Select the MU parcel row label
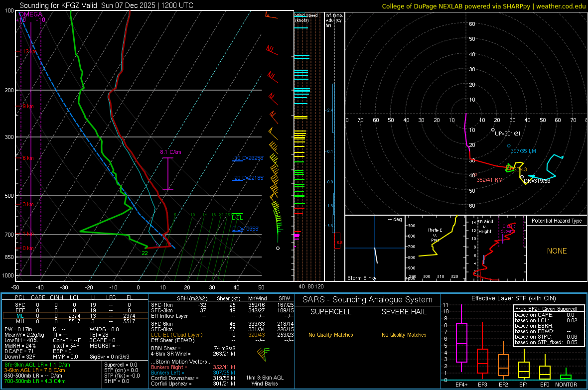Image resolution: width=588 pixels, height=390 pixels. pyautogui.click(x=20, y=321)
